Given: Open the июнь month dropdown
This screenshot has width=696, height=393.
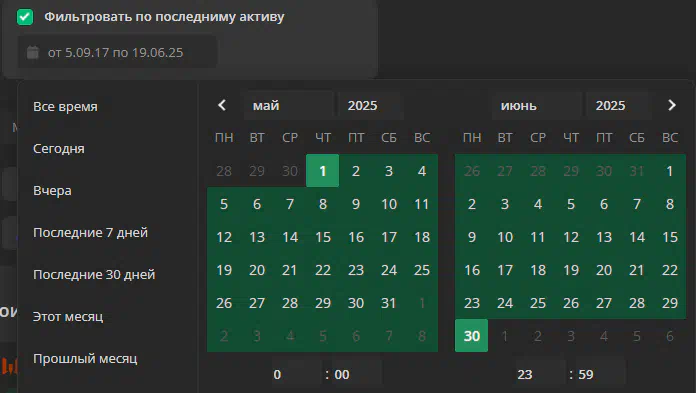Looking at the screenshot, I should (537, 105).
